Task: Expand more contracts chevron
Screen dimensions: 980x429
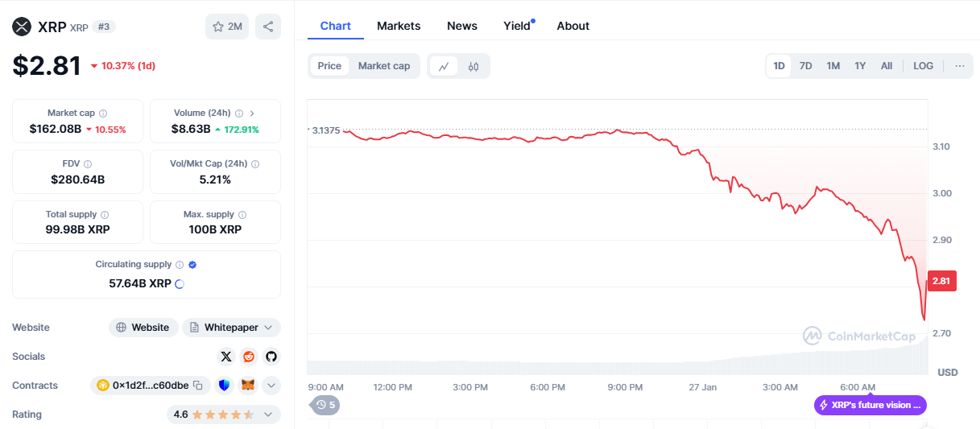Action: click(x=271, y=386)
